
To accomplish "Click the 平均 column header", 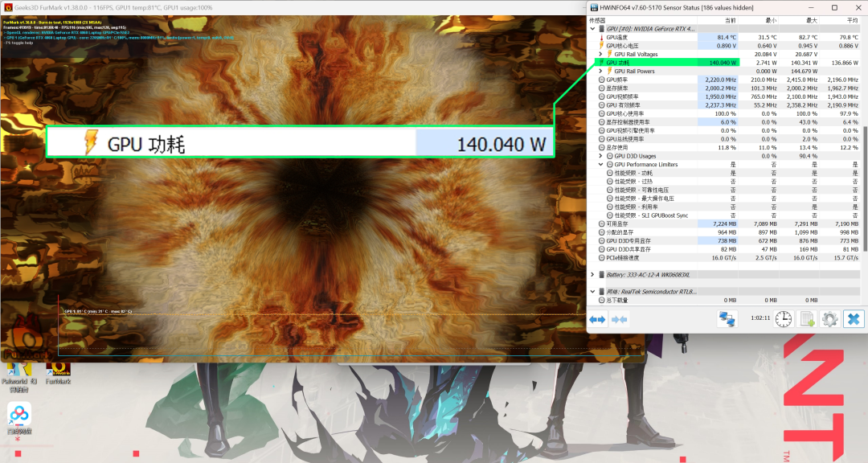I will tap(853, 20).
